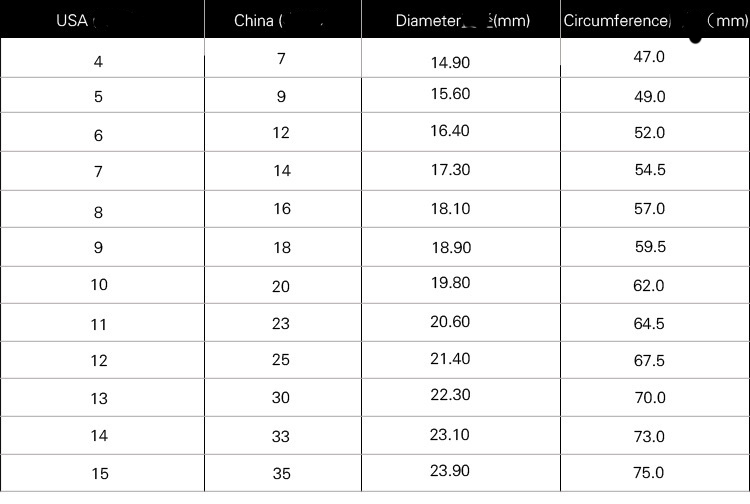Select China size 30 cell
Screen dimensions: 750x504
coord(281,398)
